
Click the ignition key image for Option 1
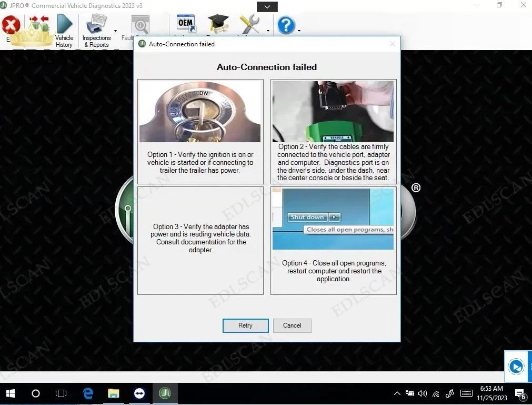(x=200, y=111)
